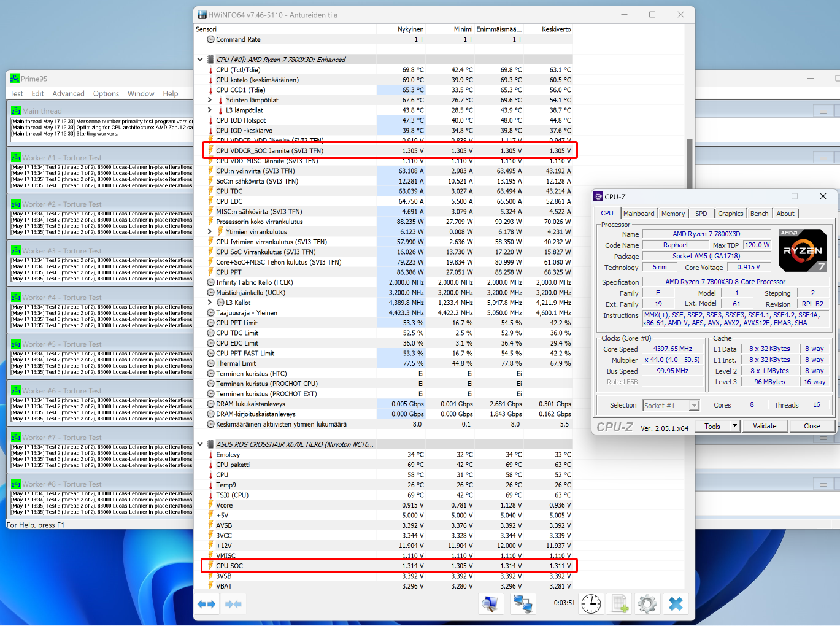Open the Options menu in Prime95
This screenshot has height=626, width=840.
106,94
